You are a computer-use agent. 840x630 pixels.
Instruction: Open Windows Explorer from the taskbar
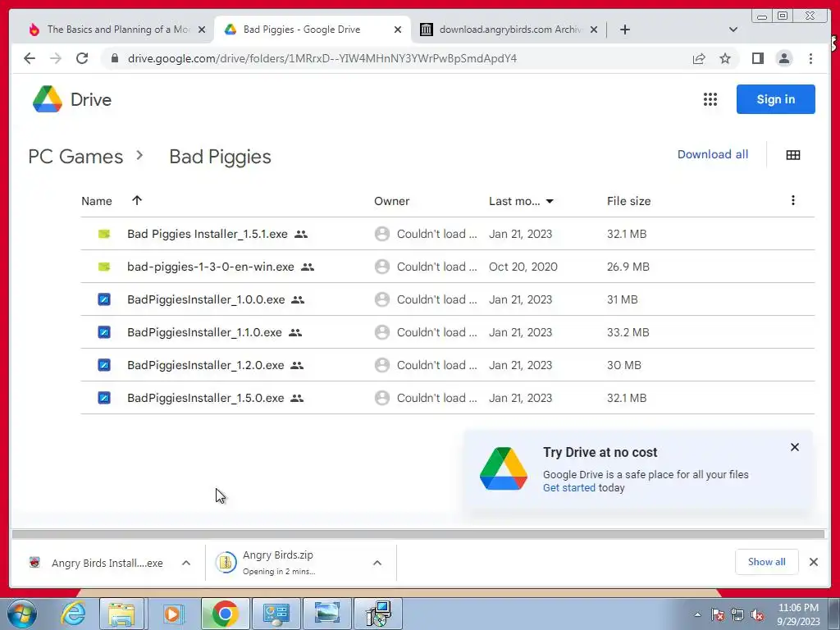point(121,614)
